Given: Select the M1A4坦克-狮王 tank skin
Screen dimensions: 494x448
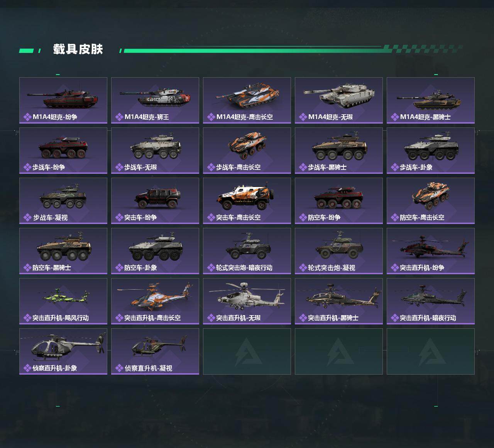Looking at the screenshot, I should (x=155, y=100).
